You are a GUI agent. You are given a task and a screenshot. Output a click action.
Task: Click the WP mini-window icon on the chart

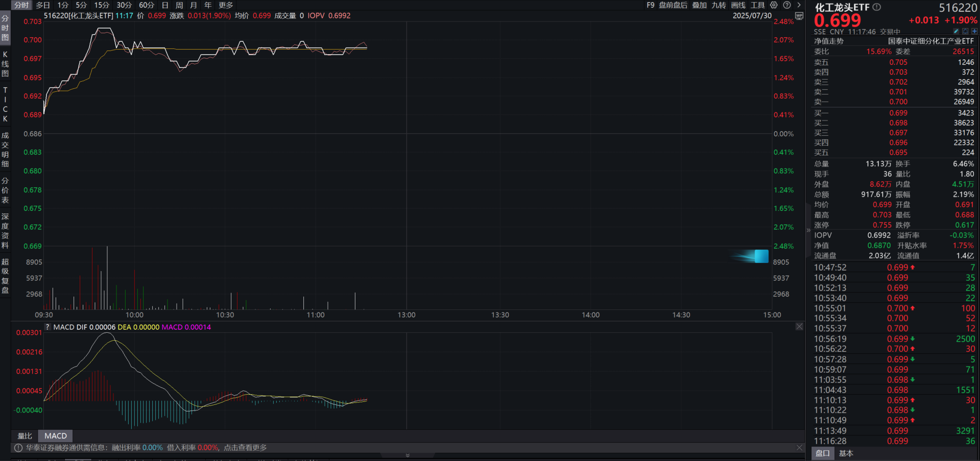click(x=799, y=16)
